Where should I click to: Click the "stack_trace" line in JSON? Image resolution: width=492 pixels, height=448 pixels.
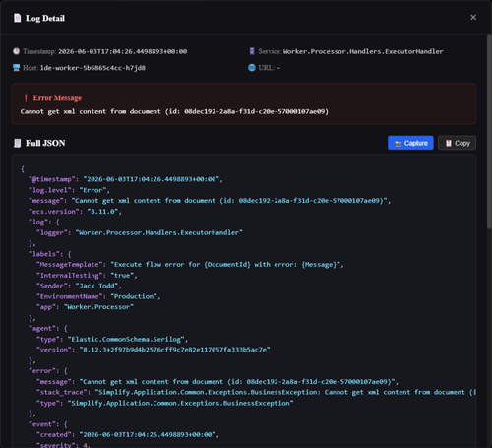(256, 392)
